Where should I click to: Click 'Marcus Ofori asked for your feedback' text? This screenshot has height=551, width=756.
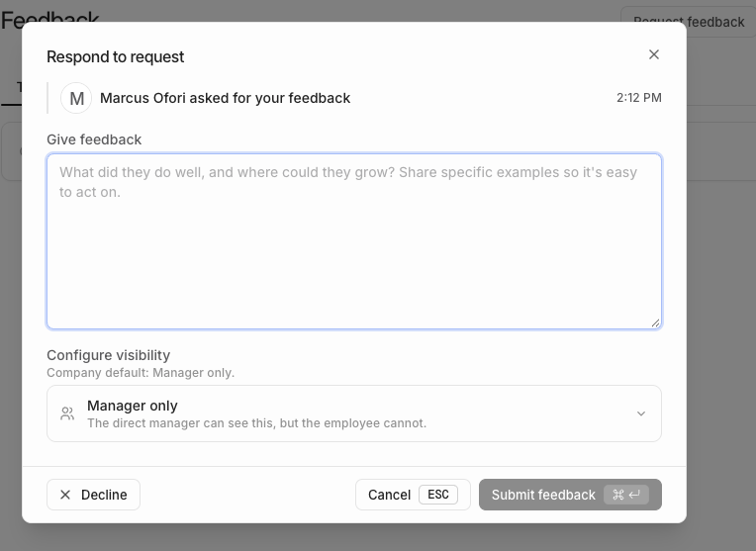pyautogui.click(x=225, y=98)
